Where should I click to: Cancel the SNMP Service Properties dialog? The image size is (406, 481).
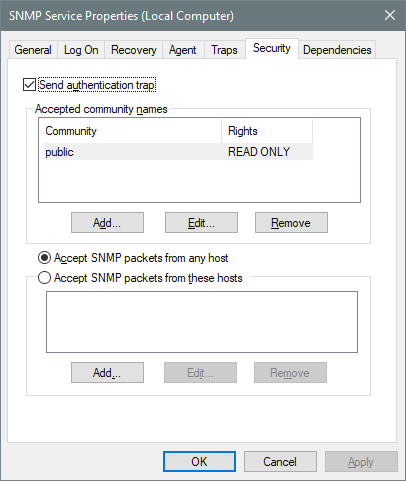(x=280, y=462)
